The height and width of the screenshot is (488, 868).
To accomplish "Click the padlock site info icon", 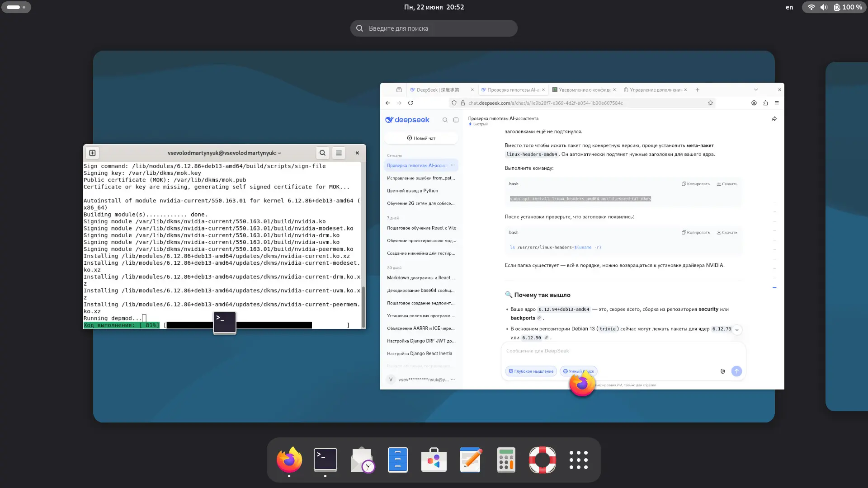I will (x=463, y=103).
